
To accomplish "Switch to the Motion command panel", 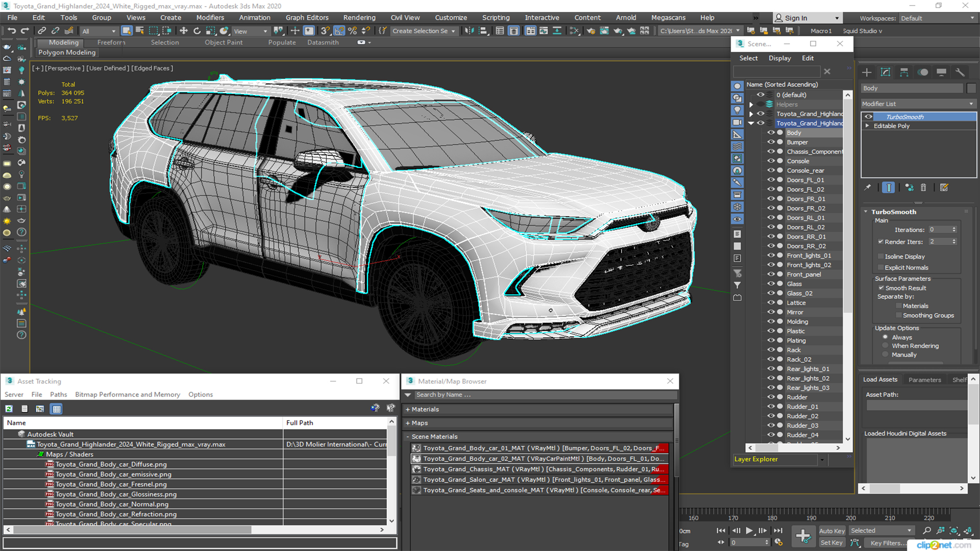I will click(x=923, y=72).
